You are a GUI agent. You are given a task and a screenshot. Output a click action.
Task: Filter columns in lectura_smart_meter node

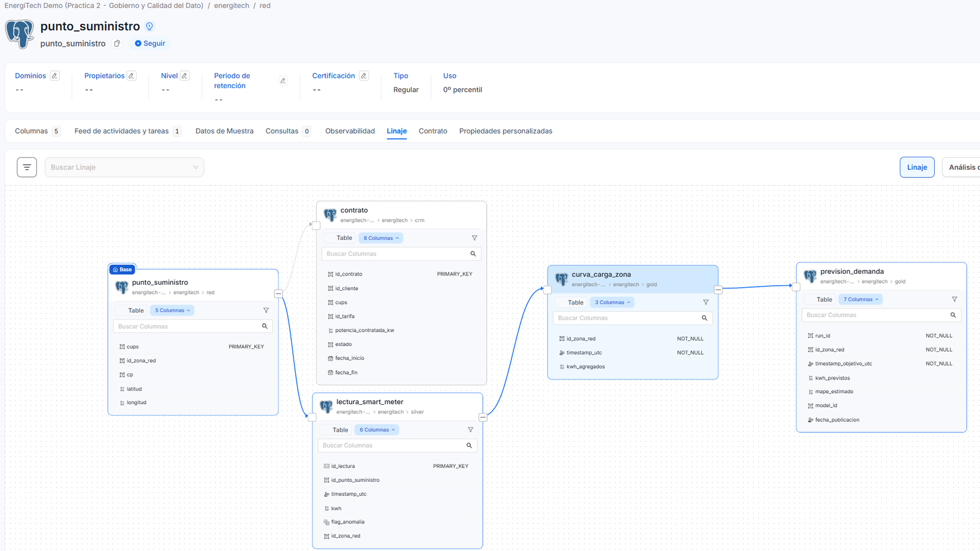470,430
